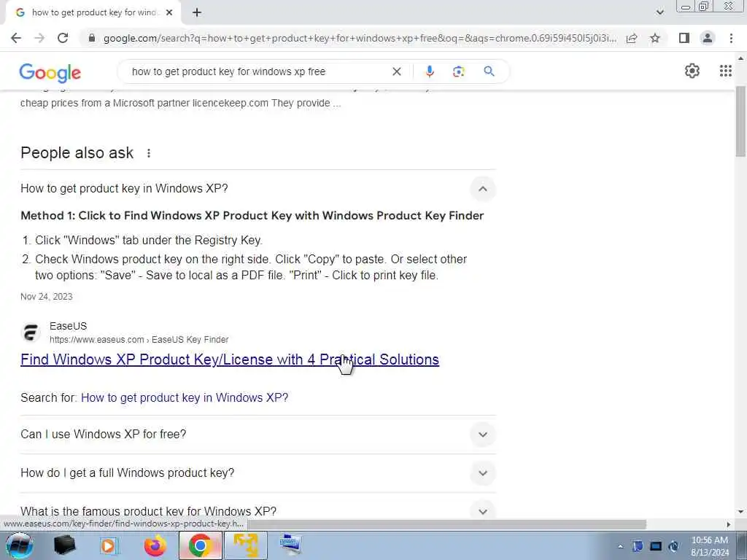Launch media player from taskbar

point(109,545)
